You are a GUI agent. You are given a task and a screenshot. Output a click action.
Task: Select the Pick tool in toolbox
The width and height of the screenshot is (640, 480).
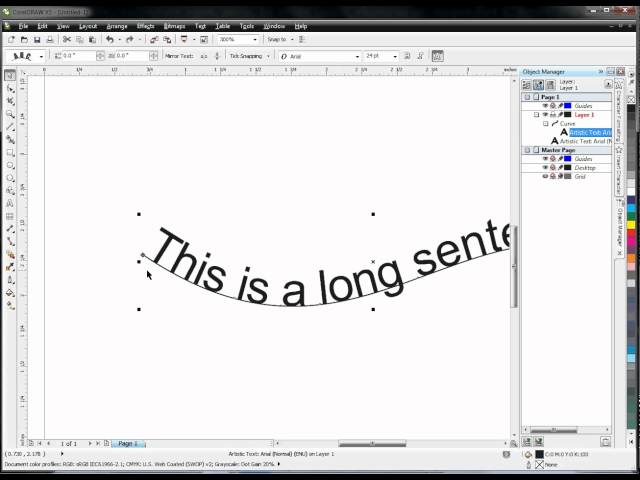click(10, 76)
